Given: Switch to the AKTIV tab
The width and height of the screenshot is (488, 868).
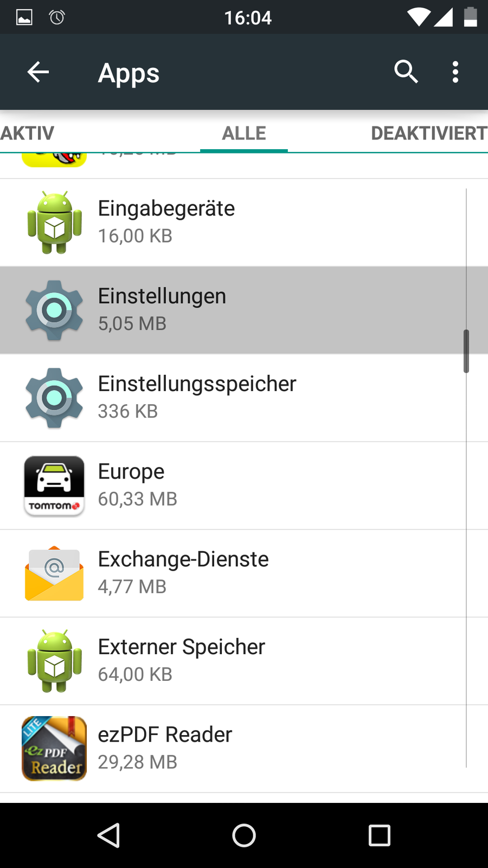Looking at the screenshot, I should 27,133.
